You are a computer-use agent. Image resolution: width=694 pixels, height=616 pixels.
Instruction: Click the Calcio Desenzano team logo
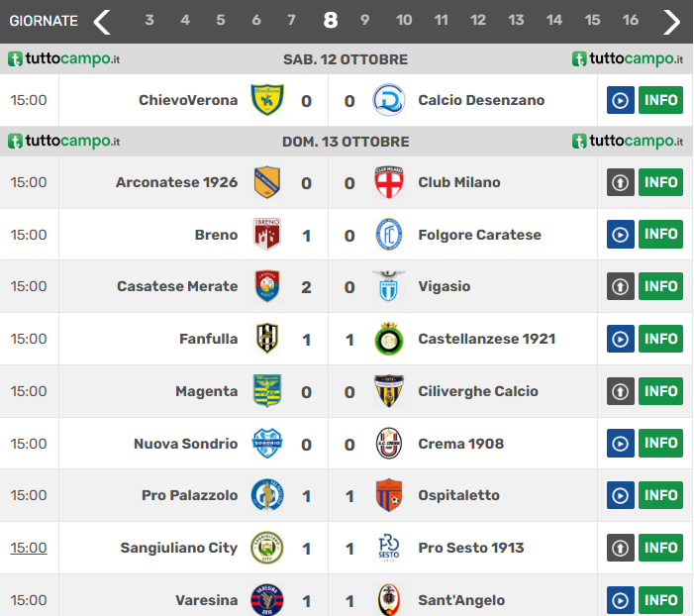coord(388,100)
